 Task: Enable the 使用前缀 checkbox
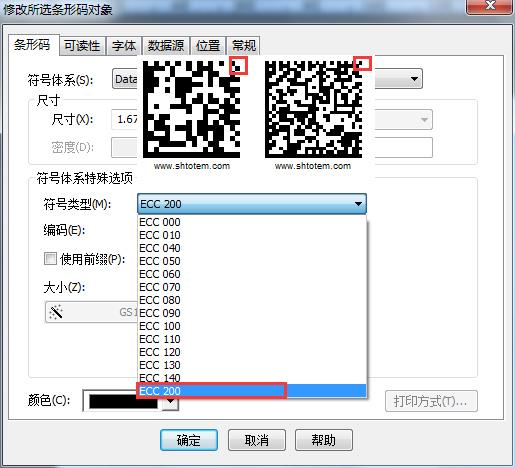(x=50, y=259)
